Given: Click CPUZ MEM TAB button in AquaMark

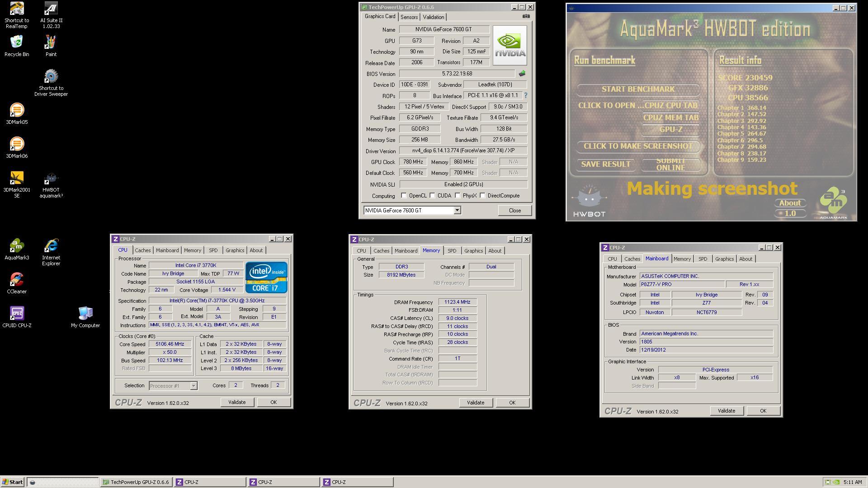Looking at the screenshot, I should point(670,117).
